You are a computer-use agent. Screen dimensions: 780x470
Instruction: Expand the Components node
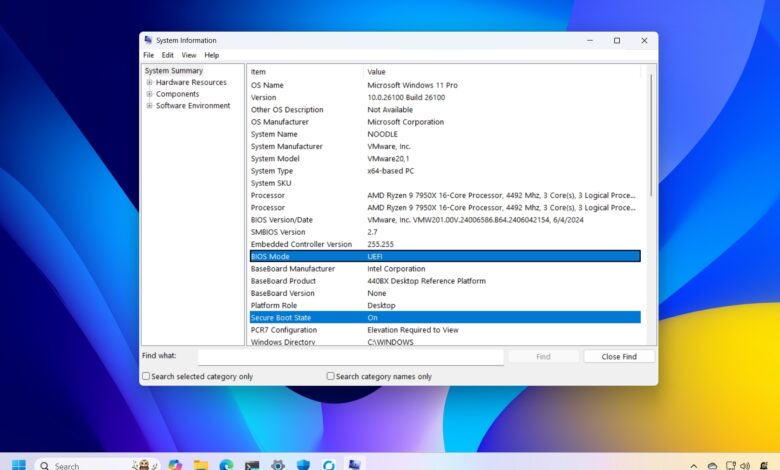[149, 94]
